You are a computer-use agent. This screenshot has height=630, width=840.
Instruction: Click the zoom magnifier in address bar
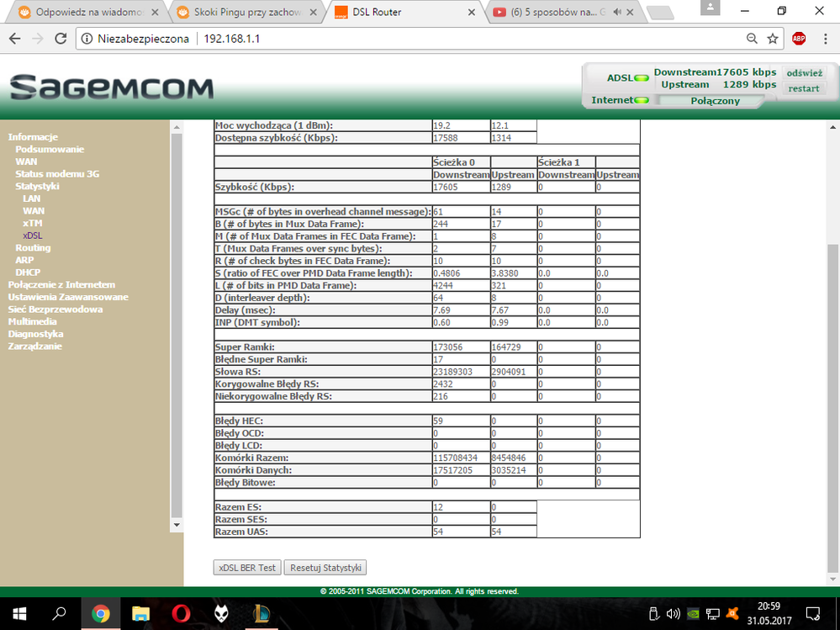[752, 39]
